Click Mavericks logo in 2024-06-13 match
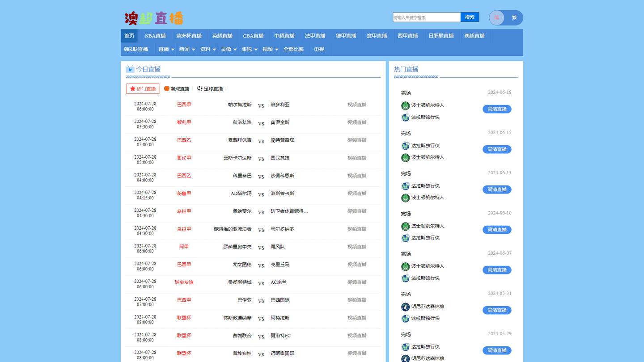 (x=405, y=186)
